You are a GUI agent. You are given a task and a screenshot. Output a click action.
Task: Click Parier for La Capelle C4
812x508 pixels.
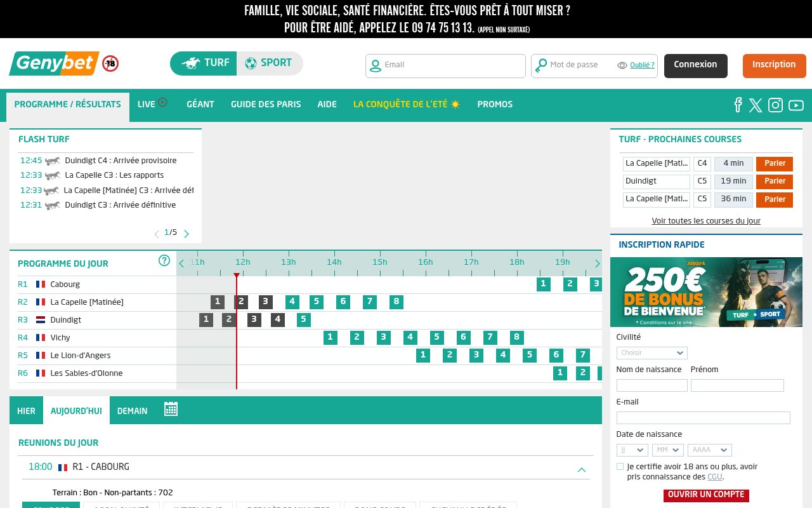point(775,164)
